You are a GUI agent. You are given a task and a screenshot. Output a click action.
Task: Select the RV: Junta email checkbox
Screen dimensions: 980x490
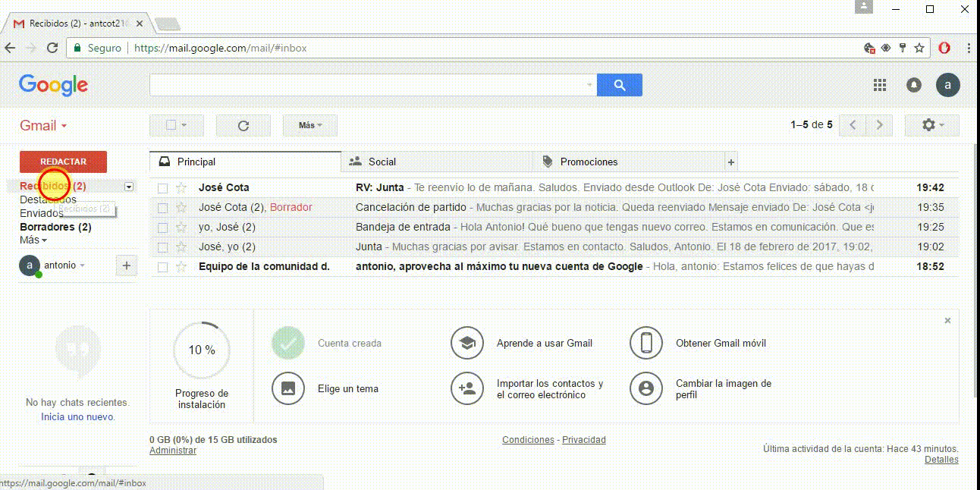[162, 188]
